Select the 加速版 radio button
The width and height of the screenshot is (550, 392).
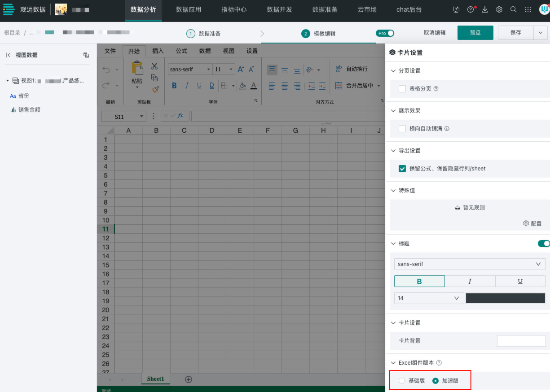pos(435,381)
